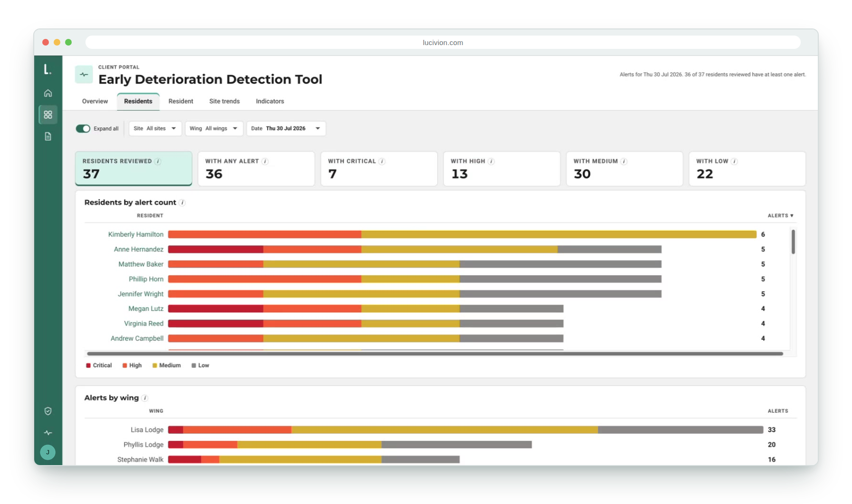This screenshot has width=852, height=504.
Task: Click the pulse icon beside tool title
Action: (x=84, y=75)
